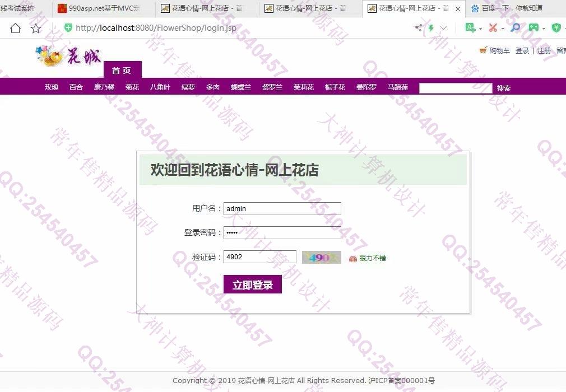
Task: Click the 注册 register link
Action: (544, 50)
